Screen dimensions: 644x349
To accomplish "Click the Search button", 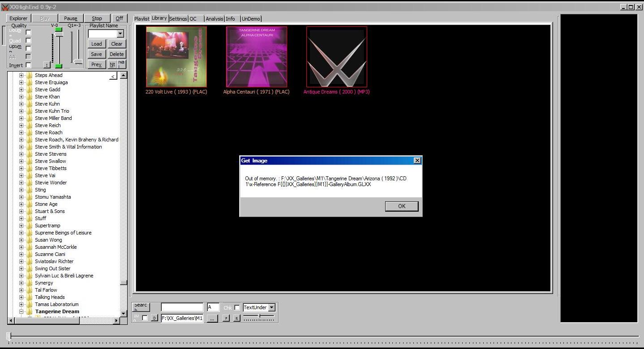I will tap(141, 307).
